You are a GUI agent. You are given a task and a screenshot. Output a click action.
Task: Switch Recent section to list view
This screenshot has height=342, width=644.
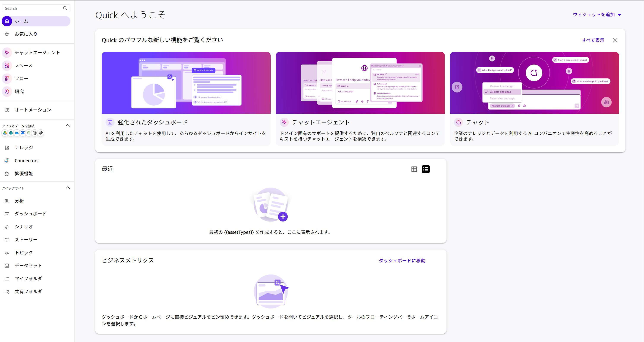pyautogui.click(x=426, y=169)
